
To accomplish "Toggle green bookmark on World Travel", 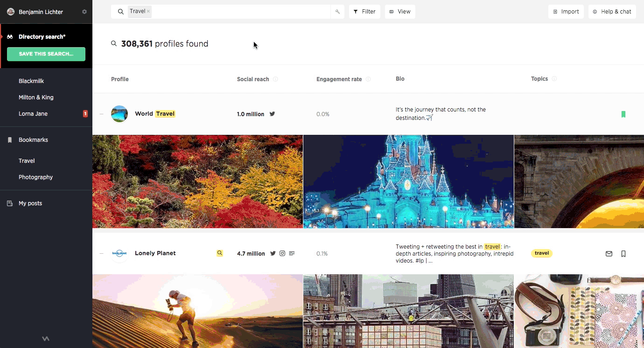I will coord(623,114).
